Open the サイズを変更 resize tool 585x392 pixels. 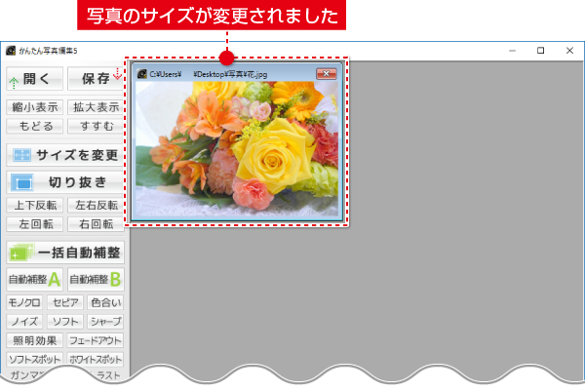coord(65,155)
